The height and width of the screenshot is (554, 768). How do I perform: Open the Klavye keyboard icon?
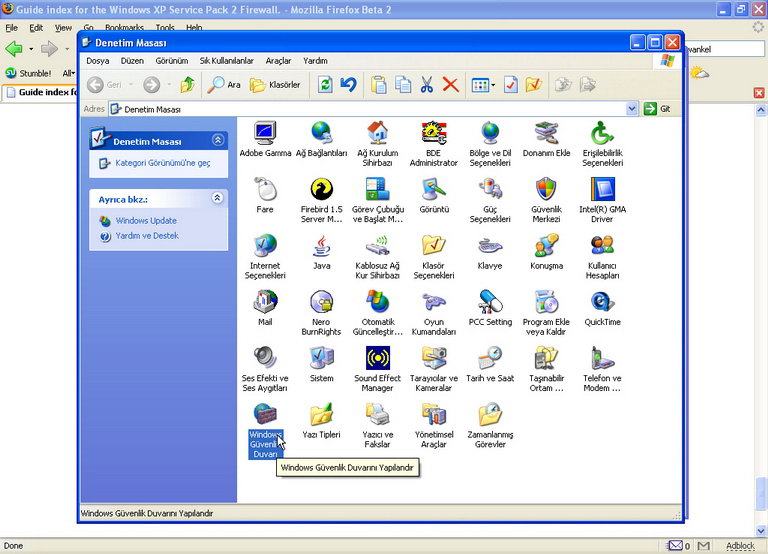click(x=490, y=246)
